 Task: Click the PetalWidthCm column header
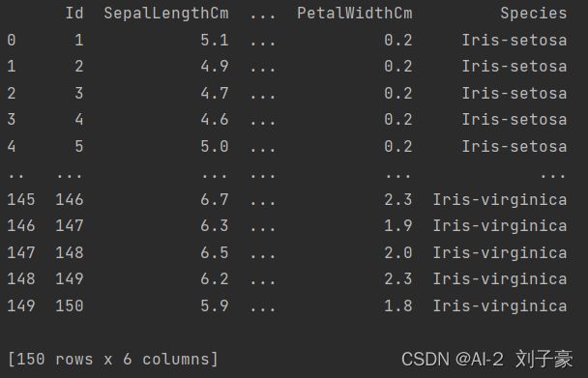coord(355,14)
